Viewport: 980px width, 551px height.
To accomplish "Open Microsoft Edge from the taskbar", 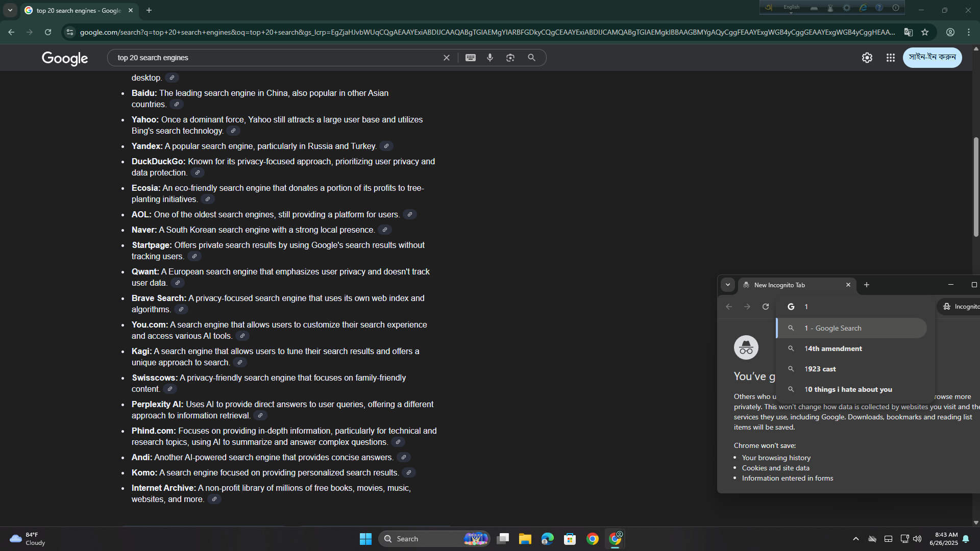I will (548, 539).
